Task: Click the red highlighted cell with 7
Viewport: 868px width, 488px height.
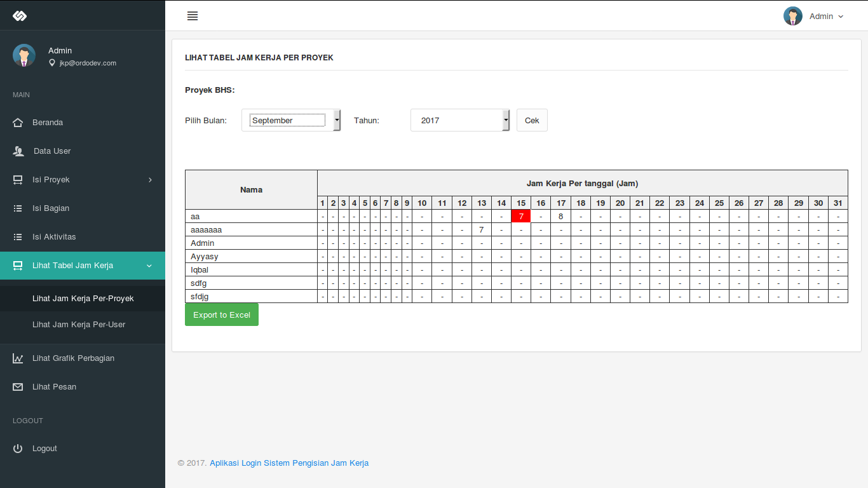Action: coord(521,216)
